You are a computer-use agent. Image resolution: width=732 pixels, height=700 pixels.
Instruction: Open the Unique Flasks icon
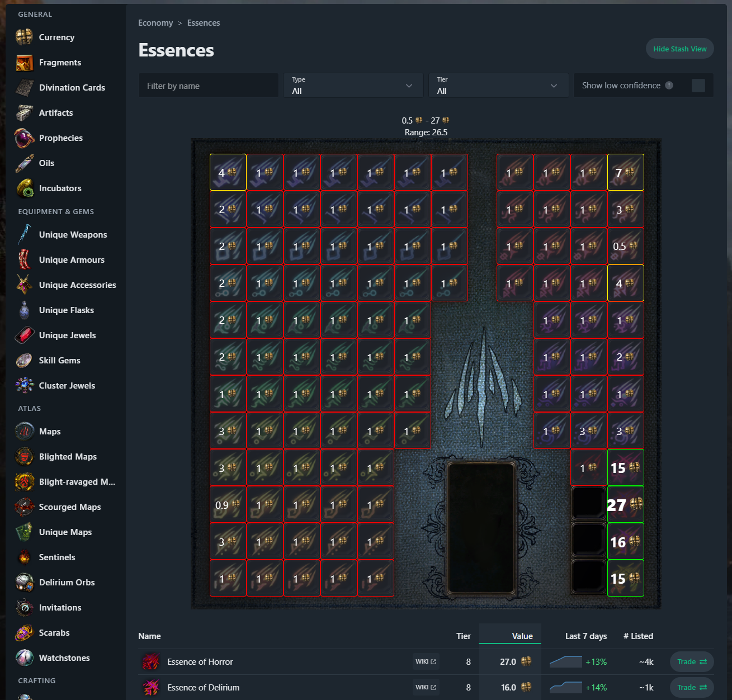[24, 310]
